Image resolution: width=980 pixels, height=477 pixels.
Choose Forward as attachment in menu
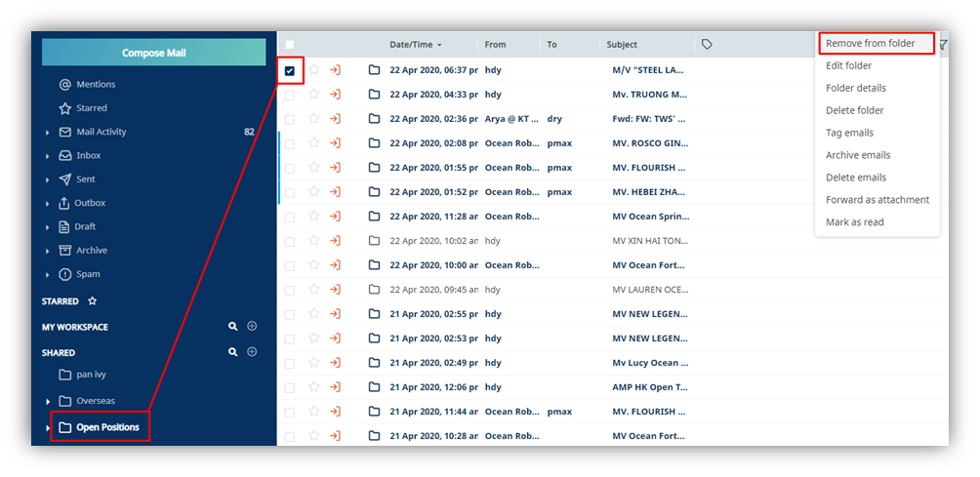(x=877, y=200)
